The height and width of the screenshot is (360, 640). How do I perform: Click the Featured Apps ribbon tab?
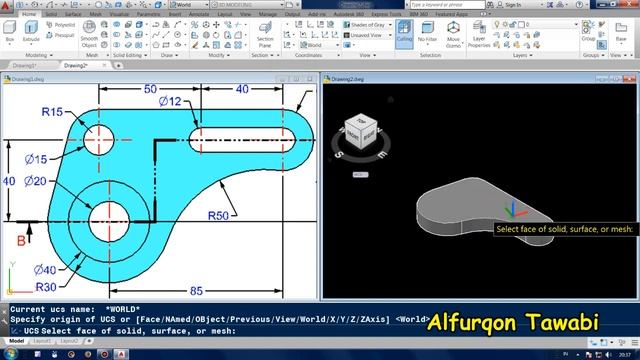click(451, 14)
